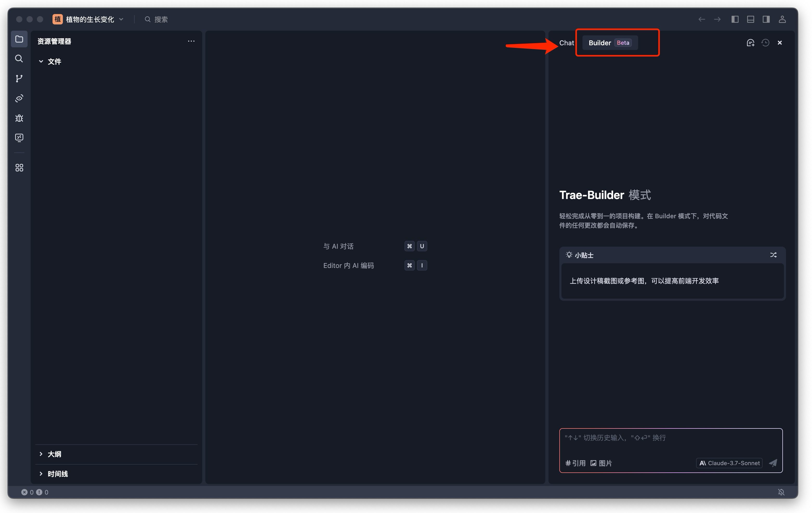Open chat history clock icon

[x=765, y=43]
